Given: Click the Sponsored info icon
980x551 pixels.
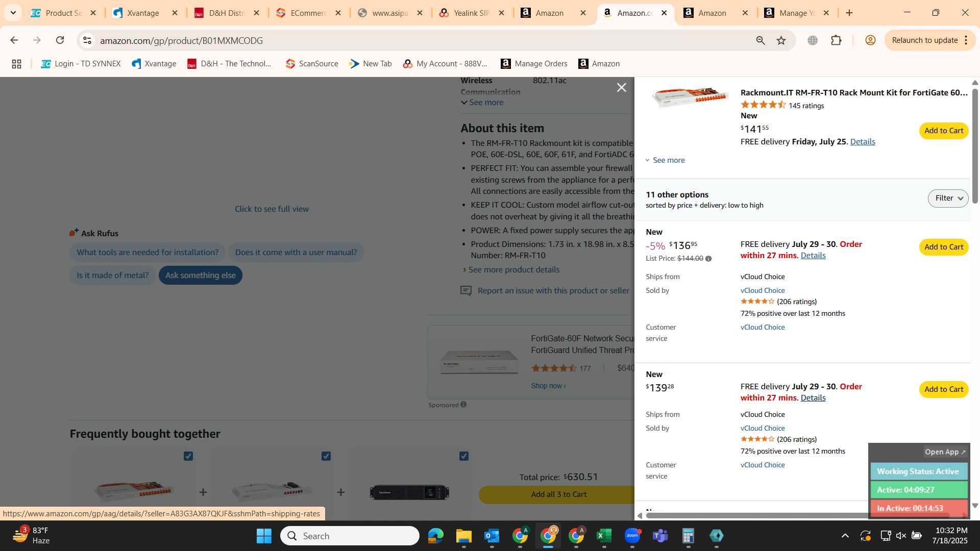Looking at the screenshot, I should pos(463,405).
